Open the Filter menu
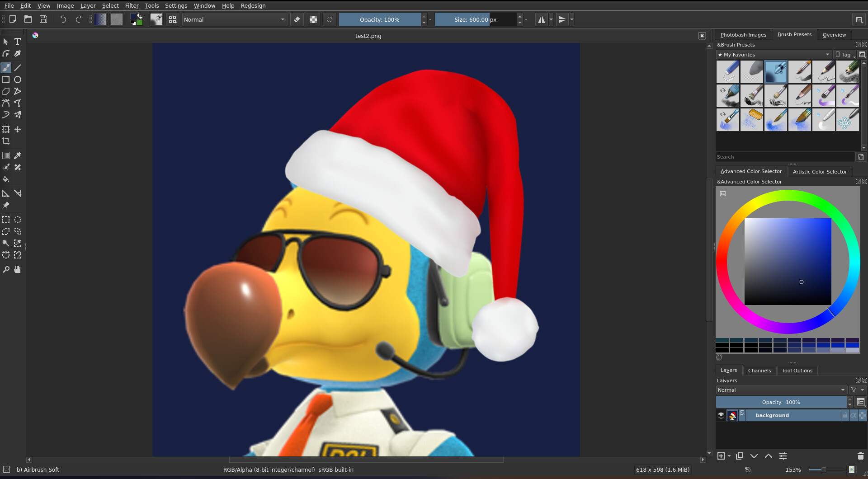This screenshot has height=479, width=868. 132,5
